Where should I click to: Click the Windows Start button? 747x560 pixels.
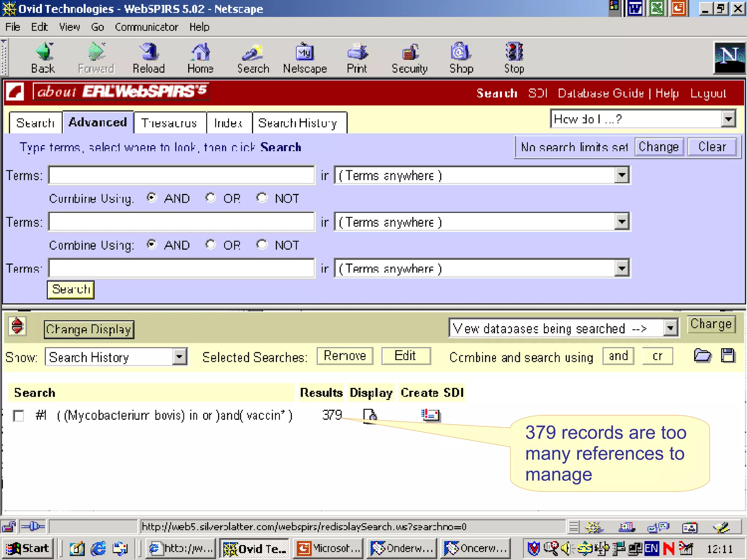click(x=28, y=548)
